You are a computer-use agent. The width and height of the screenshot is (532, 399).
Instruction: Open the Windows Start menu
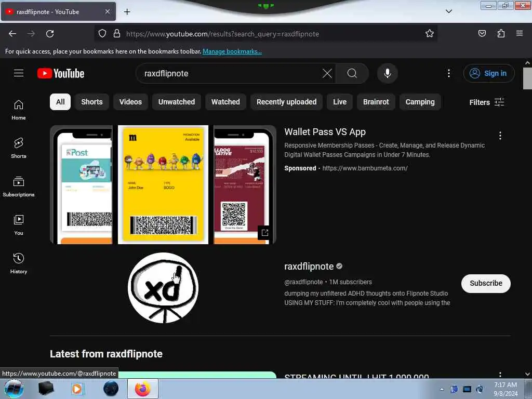click(14, 389)
